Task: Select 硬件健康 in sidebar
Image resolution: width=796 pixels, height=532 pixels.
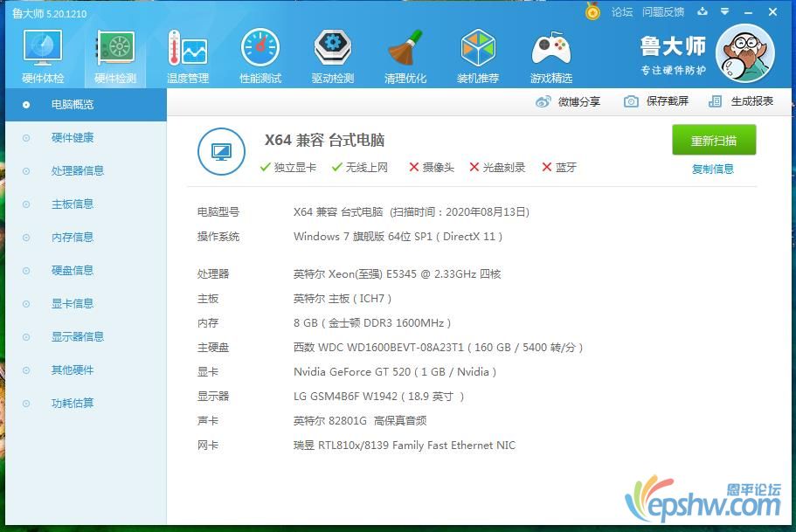Action: [86, 137]
